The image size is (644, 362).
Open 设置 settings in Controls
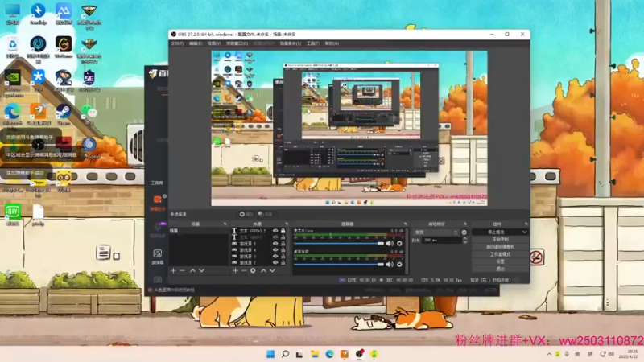(500, 262)
